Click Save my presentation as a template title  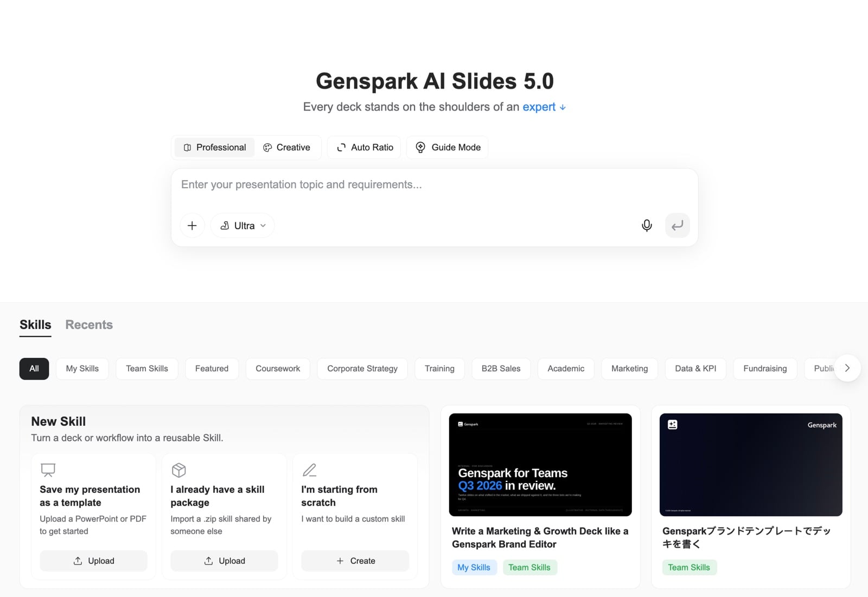[90, 496]
